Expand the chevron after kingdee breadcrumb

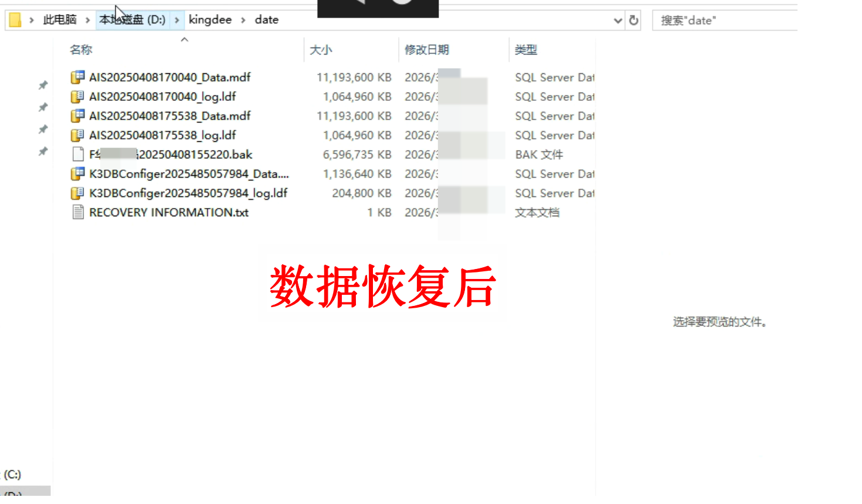pyautogui.click(x=243, y=20)
